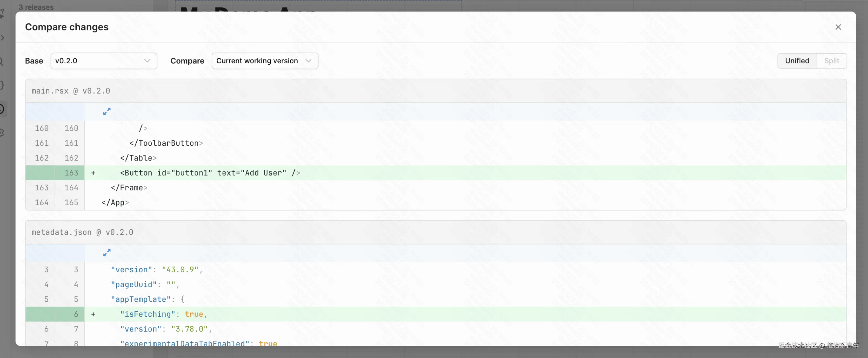The image size is (868, 358).
Task: Switch diff view to Split
Action: [x=831, y=61]
